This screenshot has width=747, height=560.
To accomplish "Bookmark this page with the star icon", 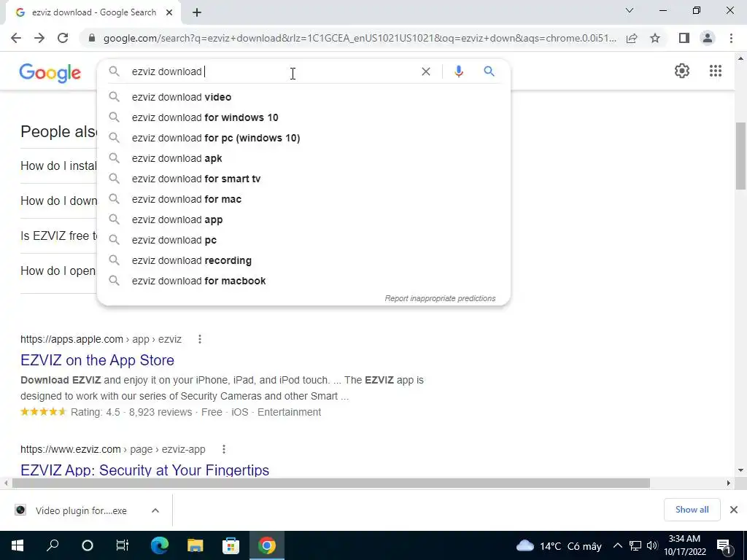I will [x=655, y=38].
